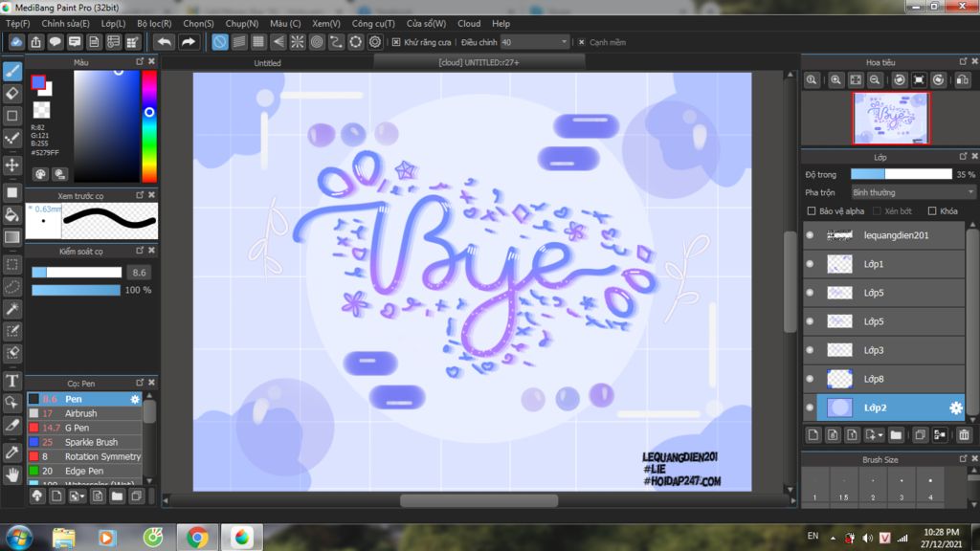Select the Eyedropper tool
The height and width of the screenshot is (551, 980).
11,452
